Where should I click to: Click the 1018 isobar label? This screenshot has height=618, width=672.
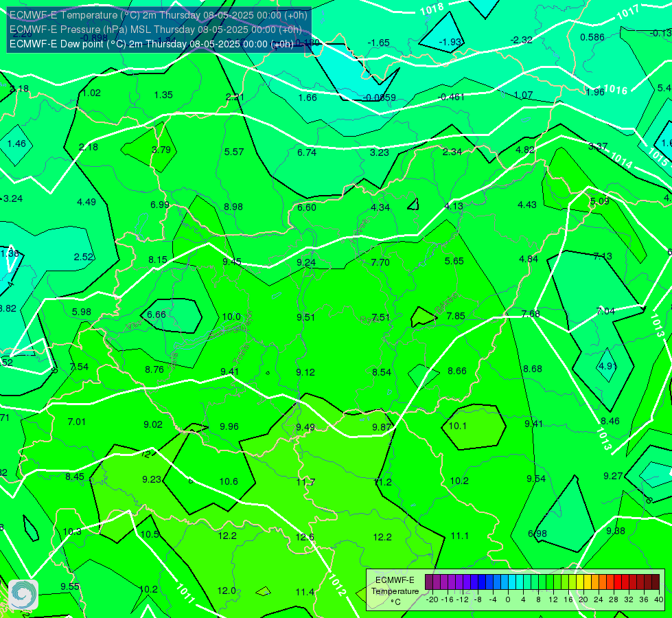pyautogui.click(x=432, y=8)
